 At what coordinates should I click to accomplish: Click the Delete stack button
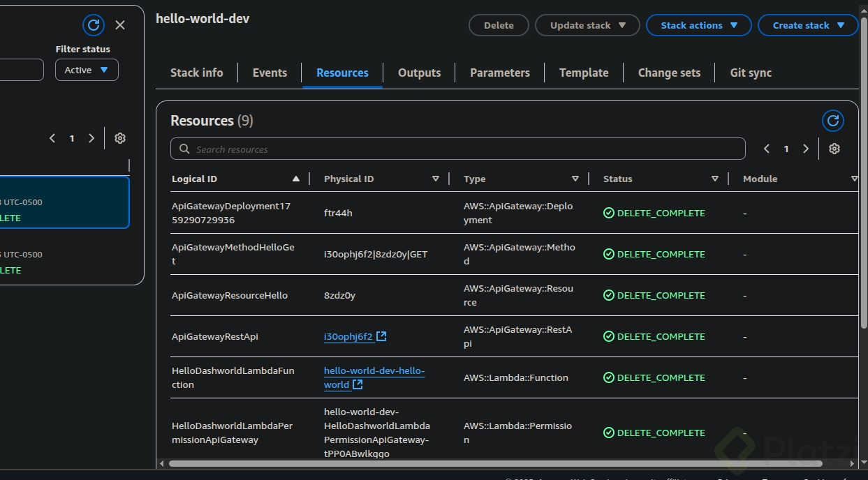499,25
